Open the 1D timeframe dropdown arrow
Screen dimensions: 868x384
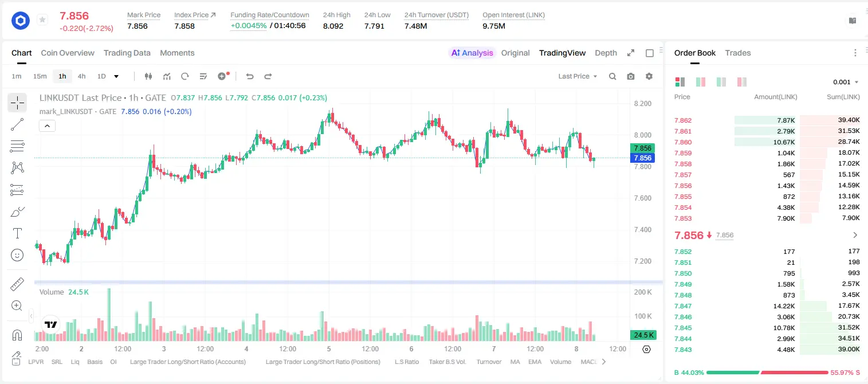coord(116,76)
